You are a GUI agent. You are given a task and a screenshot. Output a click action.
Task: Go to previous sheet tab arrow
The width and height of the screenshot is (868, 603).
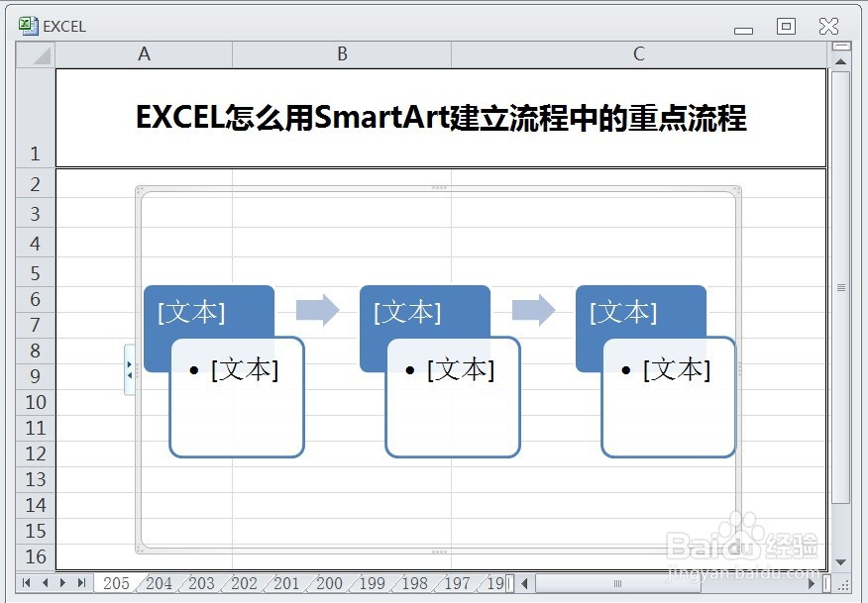[x=45, y=582]
